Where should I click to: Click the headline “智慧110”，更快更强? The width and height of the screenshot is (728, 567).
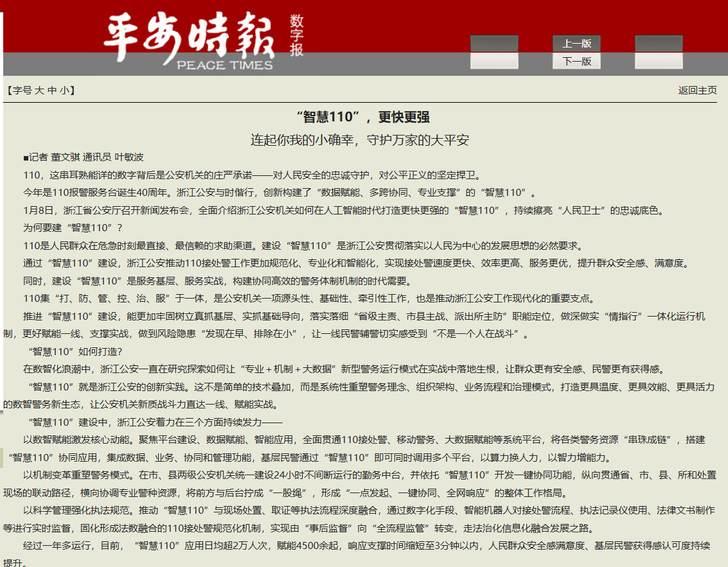tap(363, 117)
